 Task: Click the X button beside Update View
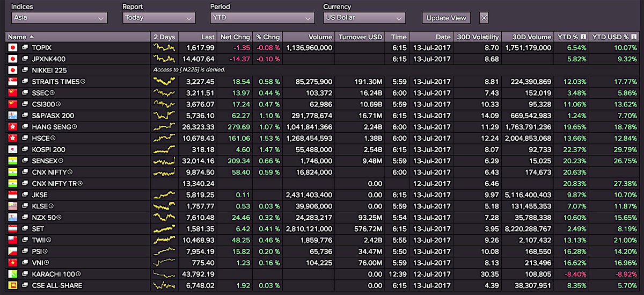pos(484,18)
